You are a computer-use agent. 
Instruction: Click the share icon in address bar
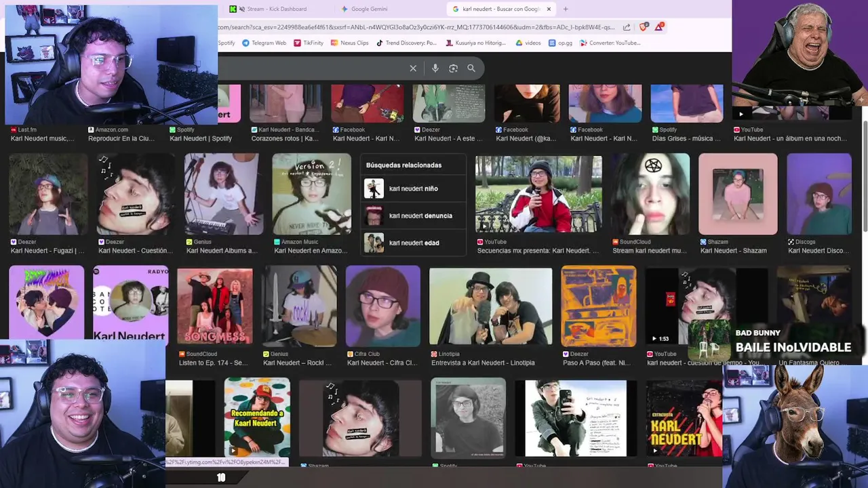(x=627, y=27)
